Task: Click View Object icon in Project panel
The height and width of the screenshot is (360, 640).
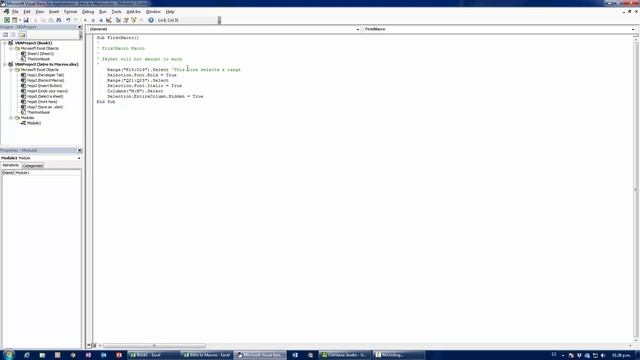Action: coord(13,35)
